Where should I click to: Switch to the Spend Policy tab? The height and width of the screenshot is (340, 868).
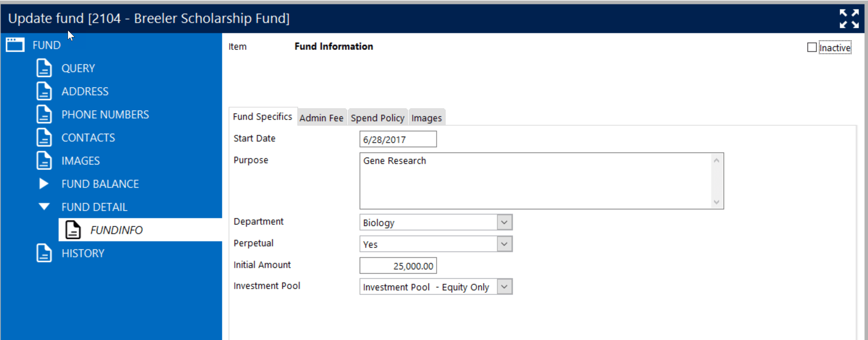tap(377, 118)
